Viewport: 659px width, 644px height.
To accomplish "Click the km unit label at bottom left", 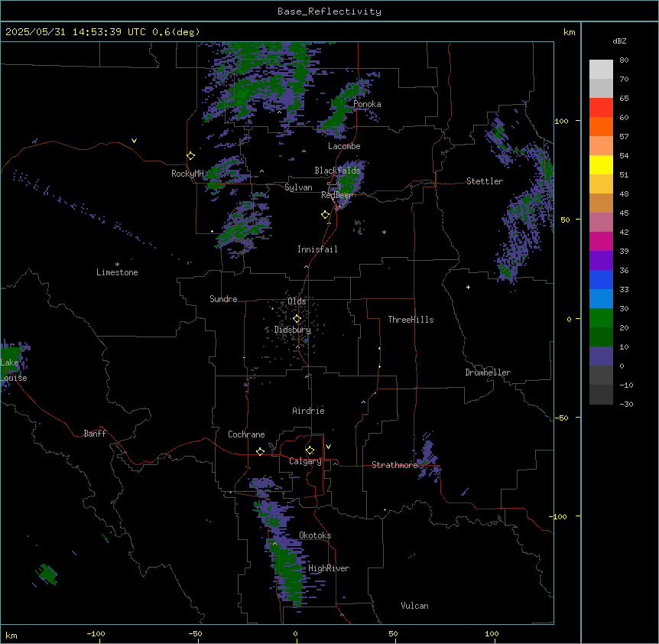I will (x=11, y=635).
